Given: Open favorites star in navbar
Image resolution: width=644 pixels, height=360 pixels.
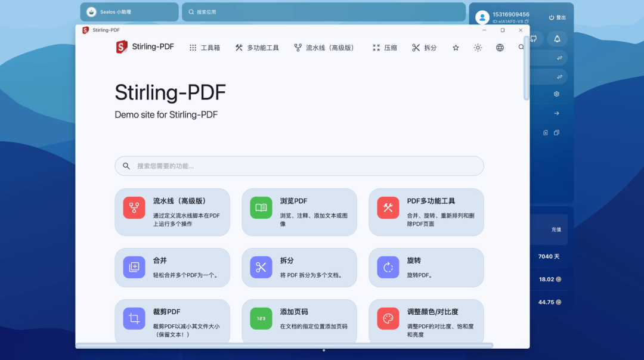Looking at the screenshot, I should click(456, 48).
